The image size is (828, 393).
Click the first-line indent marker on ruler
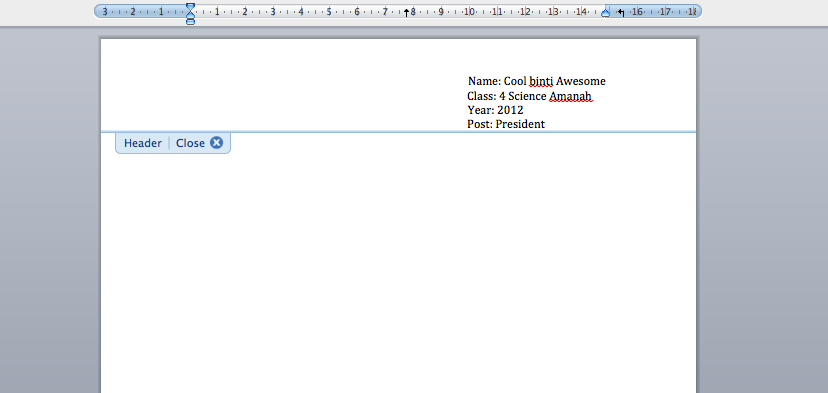(191, 6)
